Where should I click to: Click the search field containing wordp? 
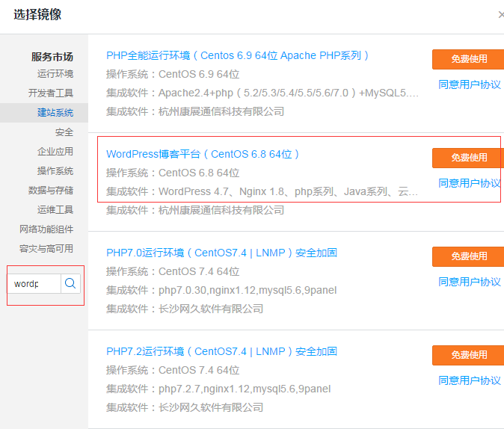34,283
